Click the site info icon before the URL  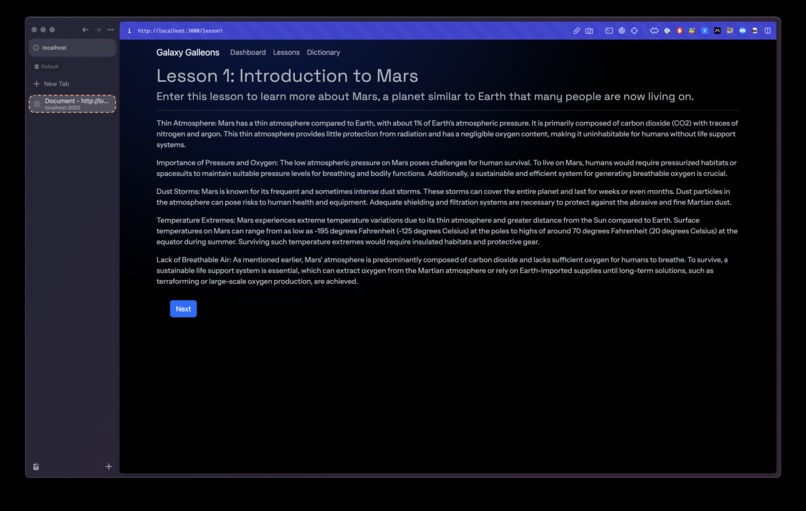coord(129,31)
